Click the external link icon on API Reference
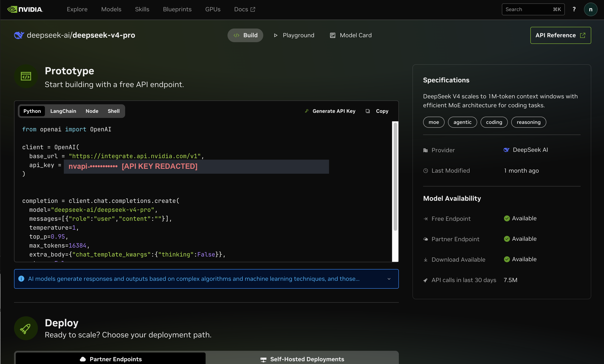The image size is (604, 364). pyautogui.click(x=583, y=35)
